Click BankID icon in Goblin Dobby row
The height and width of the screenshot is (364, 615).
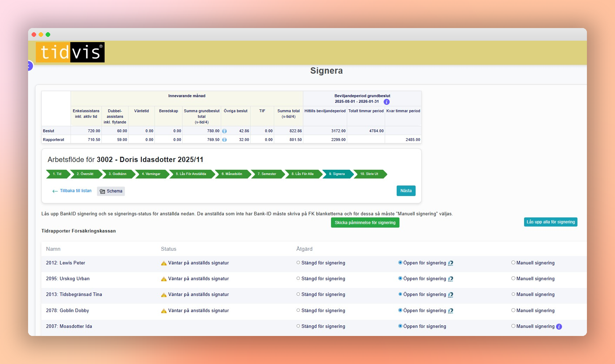tap(450, 311)
